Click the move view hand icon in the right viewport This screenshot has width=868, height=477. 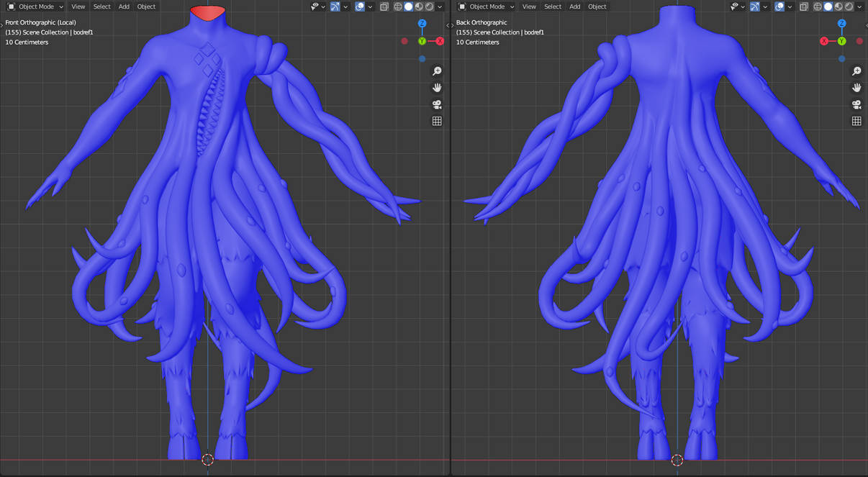tap(856, 87)
